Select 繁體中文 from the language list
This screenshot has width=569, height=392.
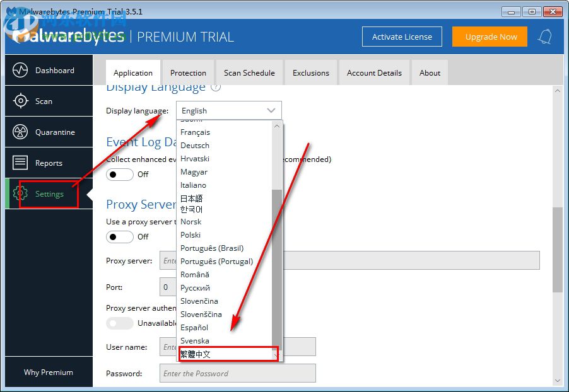tap(197, 354)
